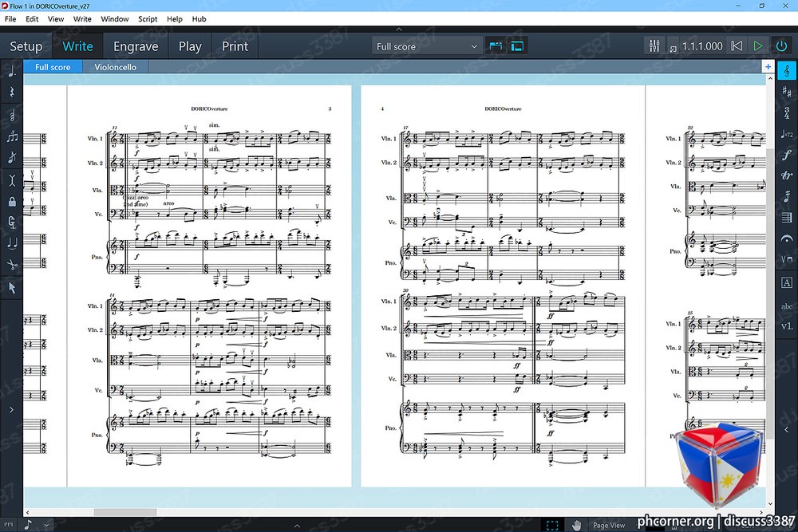Collapse the right notations panel

pos(786,430)
